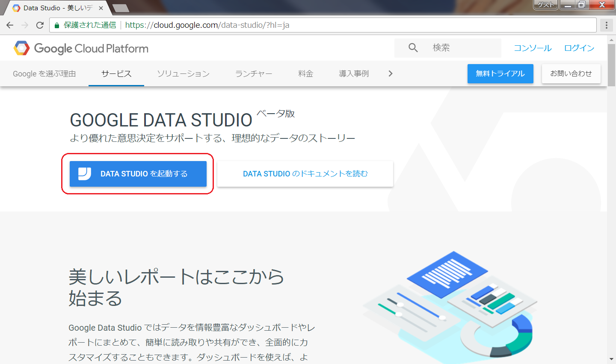The image size is (616, 364).
Task: Select the サービス nav tab
Action: point(116,73)
